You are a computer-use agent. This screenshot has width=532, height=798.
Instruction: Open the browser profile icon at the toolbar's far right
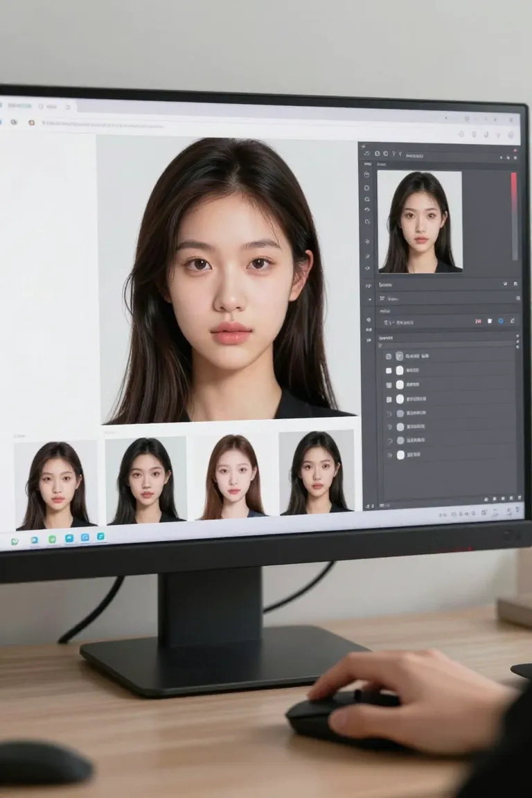point(511,135)
